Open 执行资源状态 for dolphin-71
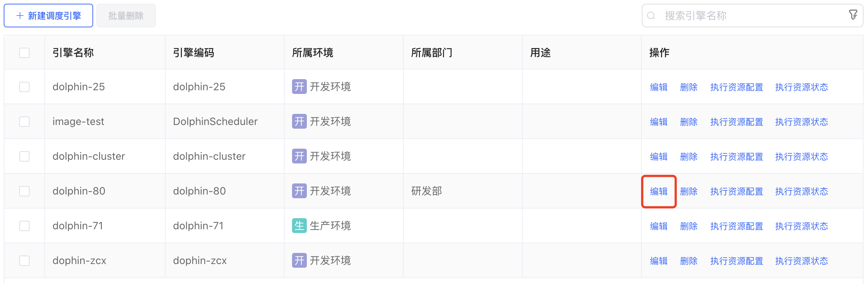 tap(801, 226)
